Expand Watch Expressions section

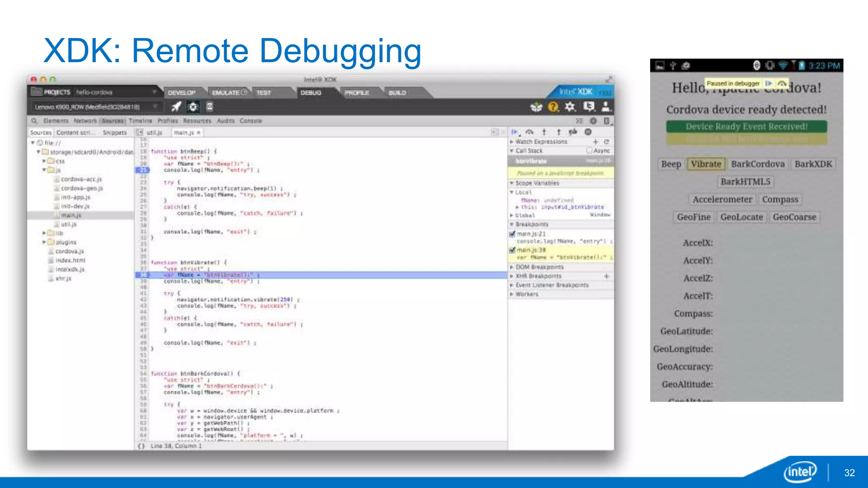tap(512, 141)
